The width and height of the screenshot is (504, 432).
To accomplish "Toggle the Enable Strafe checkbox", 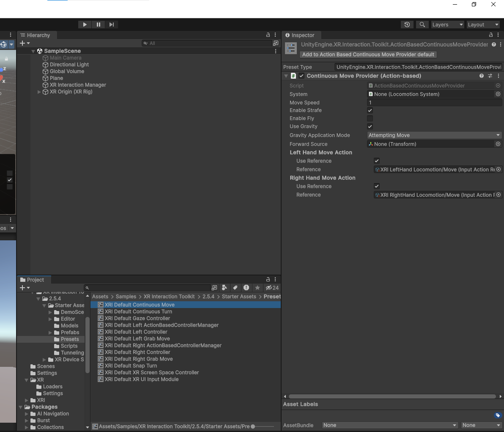I will tap(370, 110).
